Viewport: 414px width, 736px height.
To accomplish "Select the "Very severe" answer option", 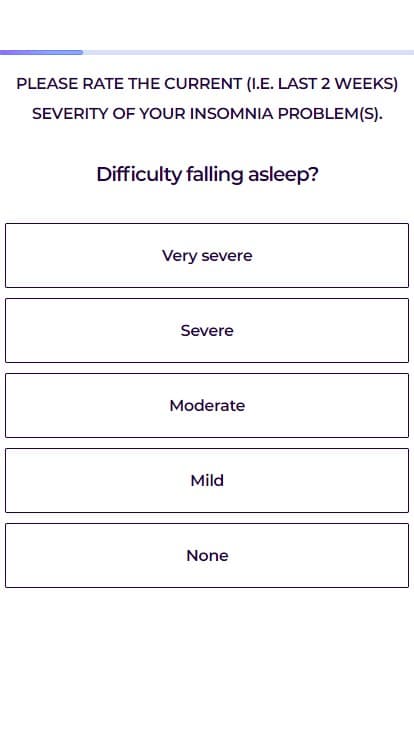I will [207, 255].
